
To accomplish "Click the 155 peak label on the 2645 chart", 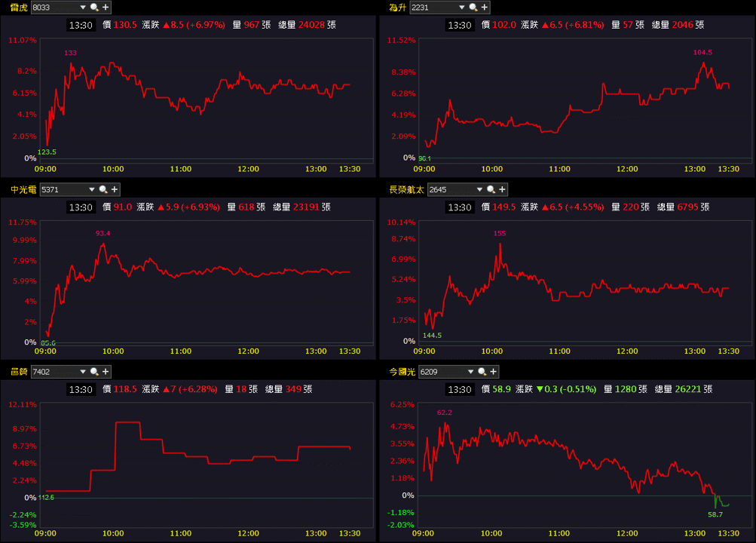I will [x=500, y=233].
